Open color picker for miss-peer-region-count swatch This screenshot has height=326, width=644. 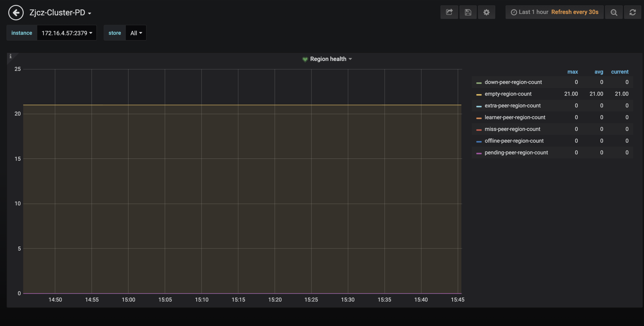(x=479, y=130)
